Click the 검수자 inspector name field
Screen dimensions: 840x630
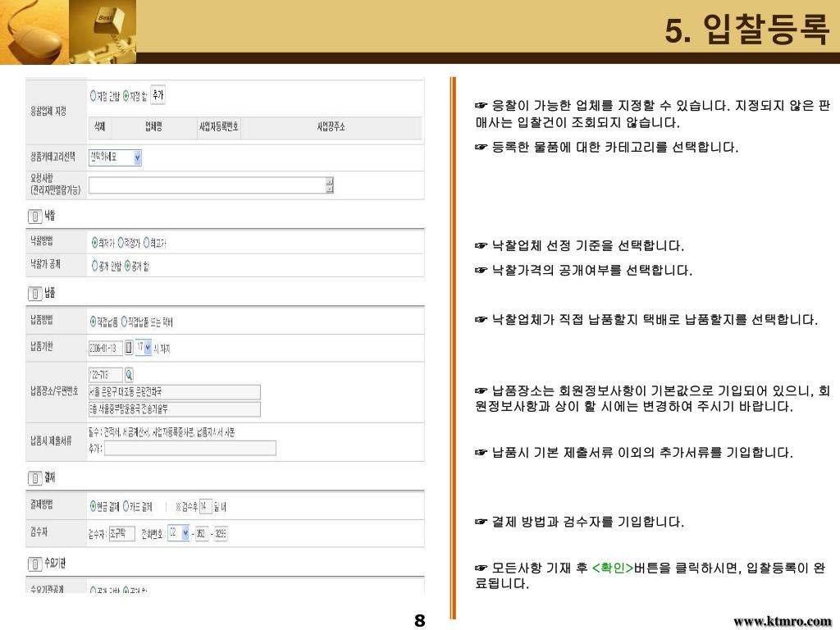(121, 533)
